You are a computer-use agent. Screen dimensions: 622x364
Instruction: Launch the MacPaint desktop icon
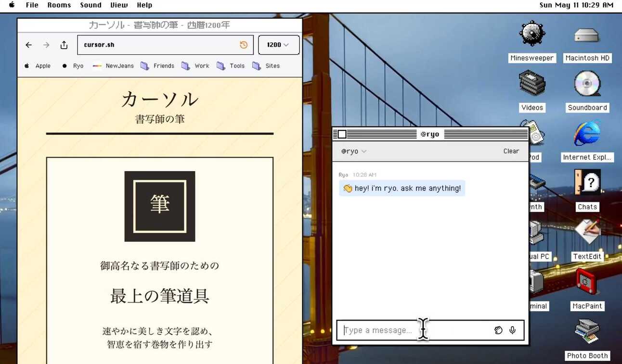click(x=587, y=283)
